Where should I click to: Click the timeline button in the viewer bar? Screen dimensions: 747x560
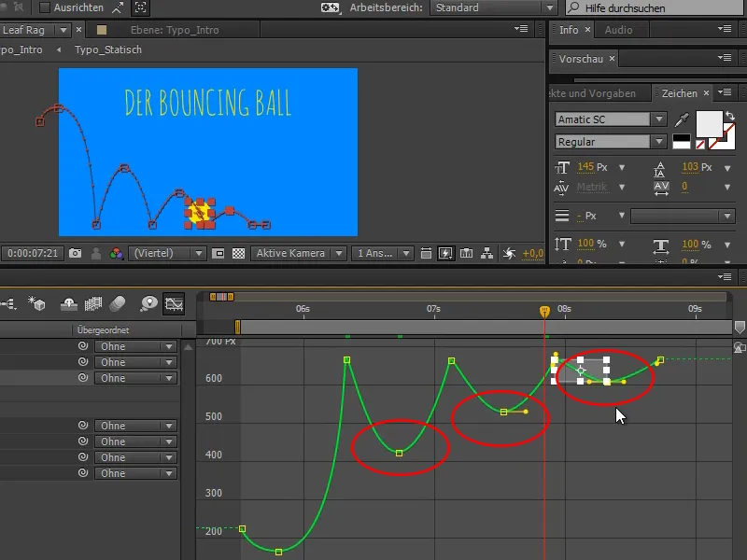tap(466, 253)
